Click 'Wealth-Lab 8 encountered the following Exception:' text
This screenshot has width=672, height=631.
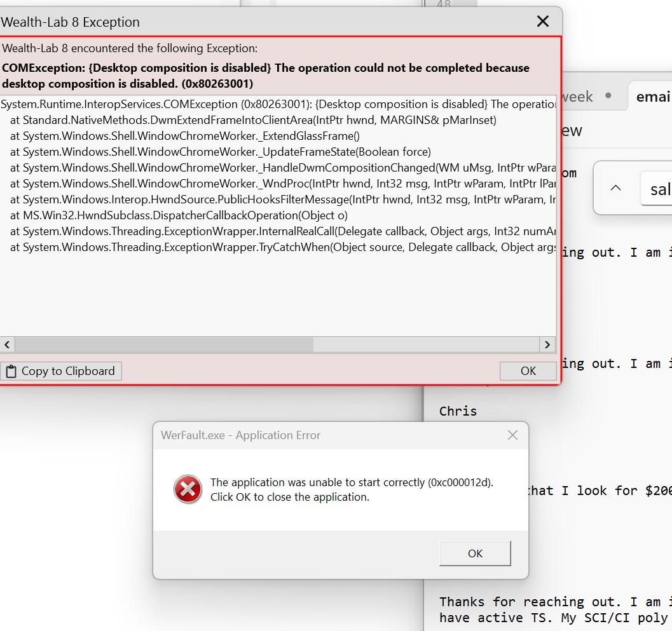(130, 48)
